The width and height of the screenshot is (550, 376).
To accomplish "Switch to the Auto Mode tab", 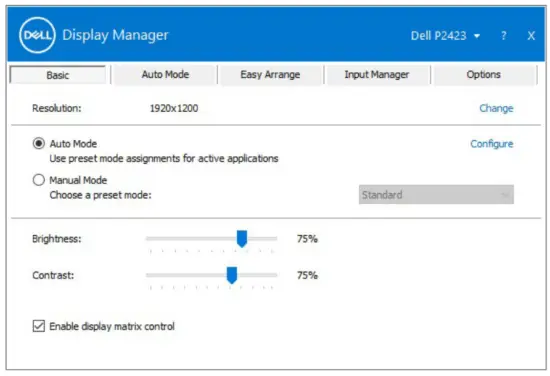I will coord(165,74).
